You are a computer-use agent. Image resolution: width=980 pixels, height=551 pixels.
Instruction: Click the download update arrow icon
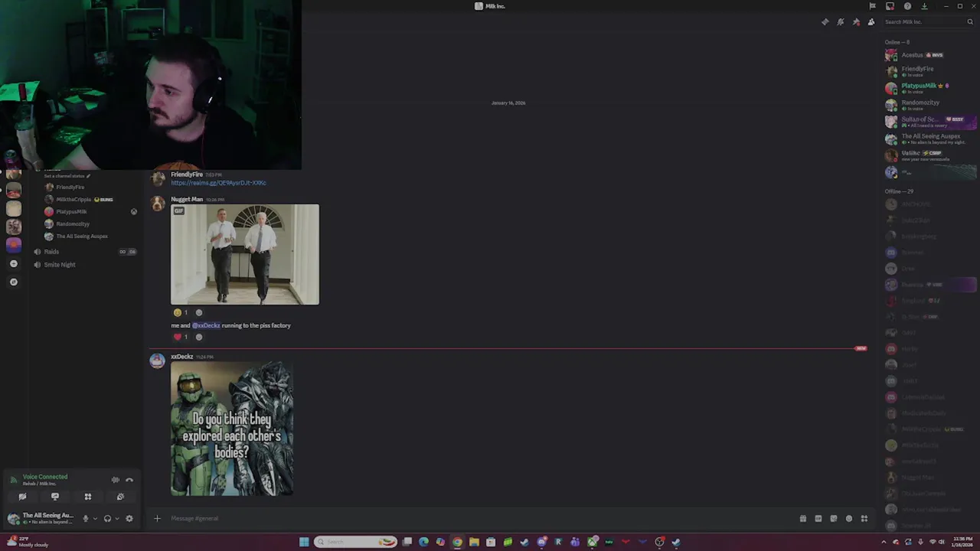coord(924,6)
